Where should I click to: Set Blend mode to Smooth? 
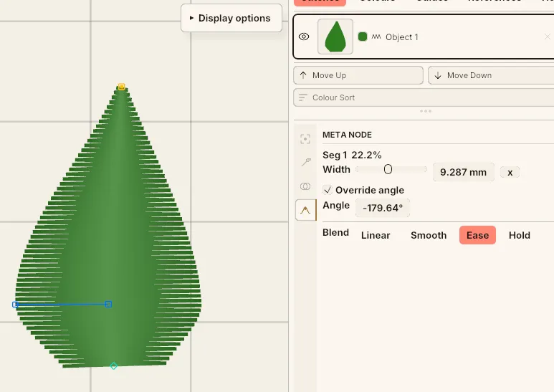click(x=429, y=235)
